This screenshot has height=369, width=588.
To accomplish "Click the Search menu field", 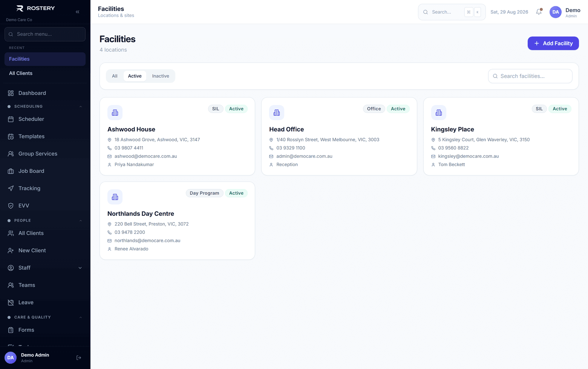I will coord(45,34).
